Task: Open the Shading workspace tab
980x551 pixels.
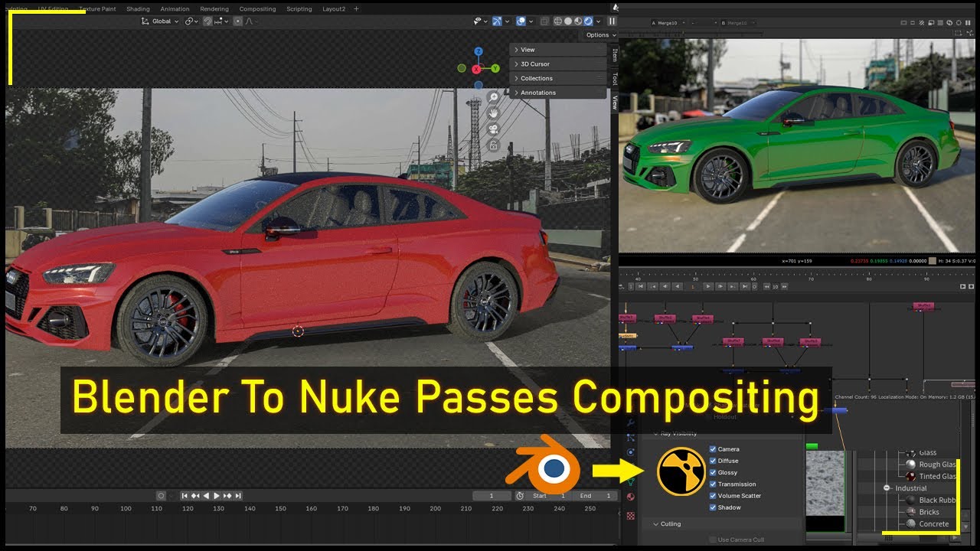Action: click(x=138, y=9)
